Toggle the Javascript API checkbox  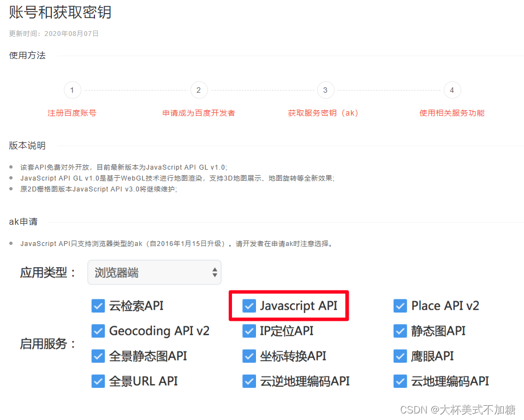[x=249, y=306]
